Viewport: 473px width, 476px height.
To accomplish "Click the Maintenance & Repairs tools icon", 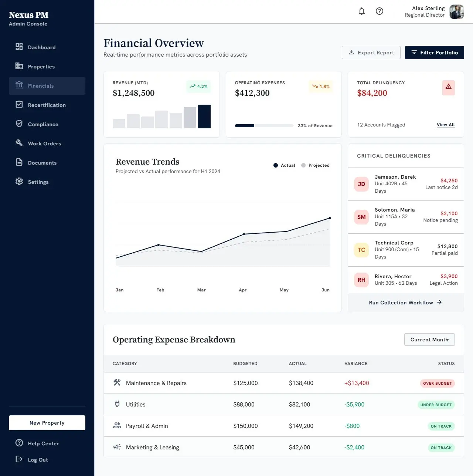I will (x=117, y=382).
